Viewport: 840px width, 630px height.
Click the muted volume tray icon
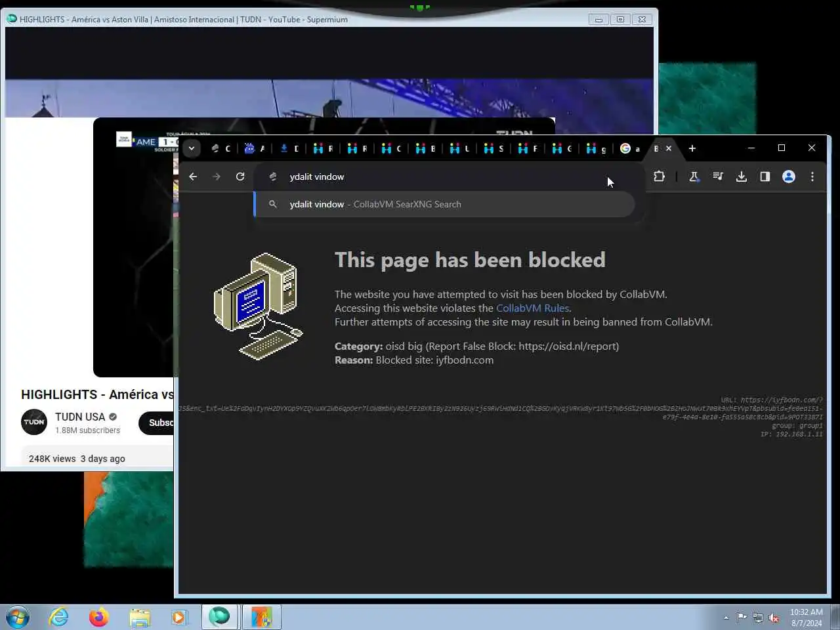(774, 618)
